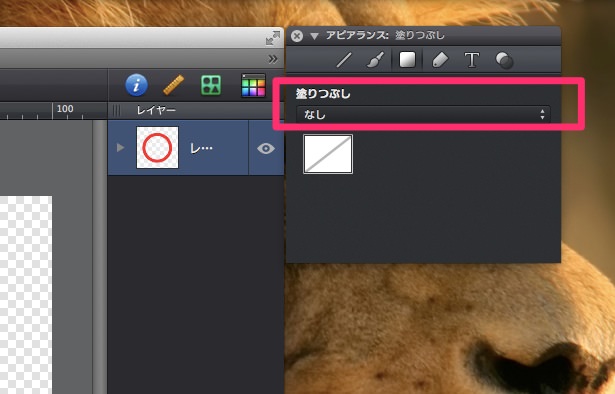Open the color grid palette icon
The image size is (615, 394).
253,85
